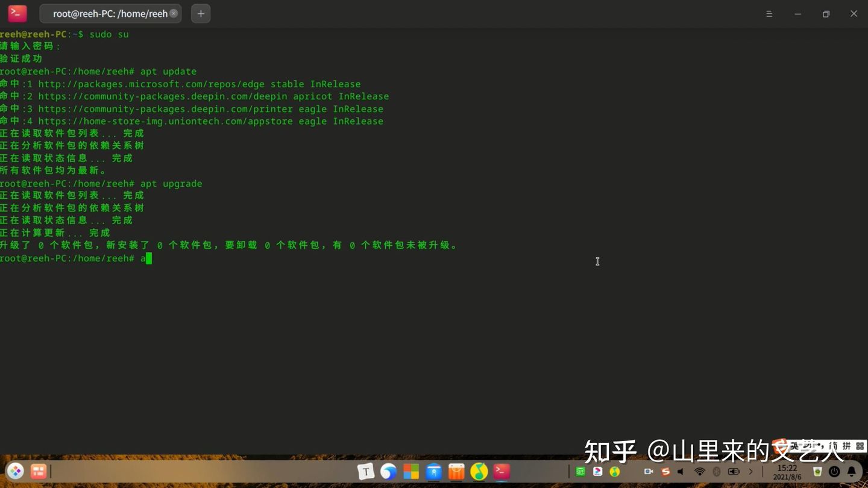
Task: Launch QQ Music from the dock
Action: pyautogui.click(x=479, y=471)
